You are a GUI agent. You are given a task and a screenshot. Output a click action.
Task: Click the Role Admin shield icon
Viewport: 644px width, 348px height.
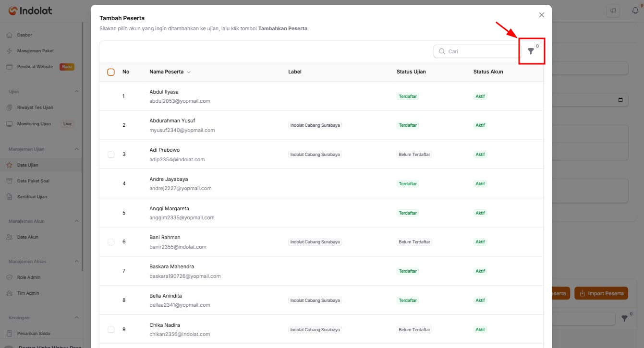coord(9,277)
